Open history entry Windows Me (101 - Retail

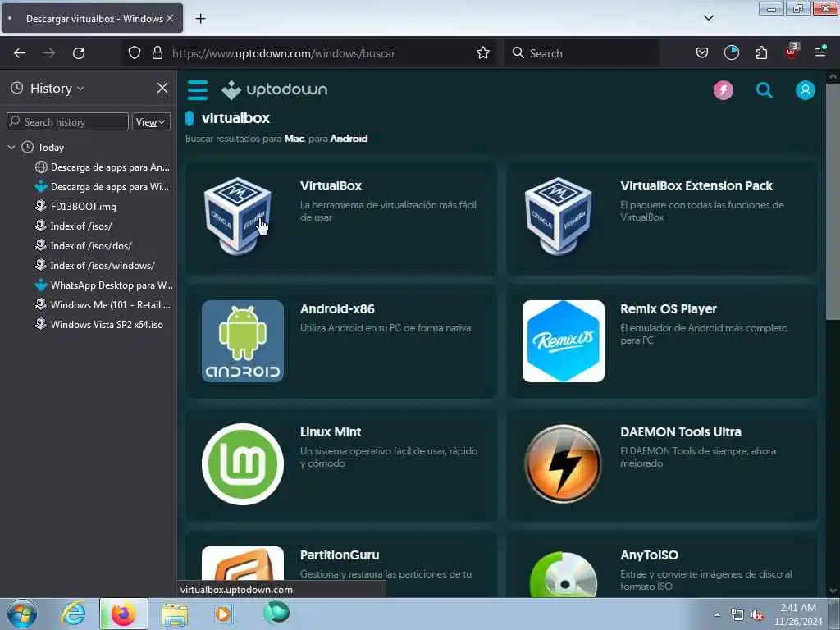pos(103,305)
